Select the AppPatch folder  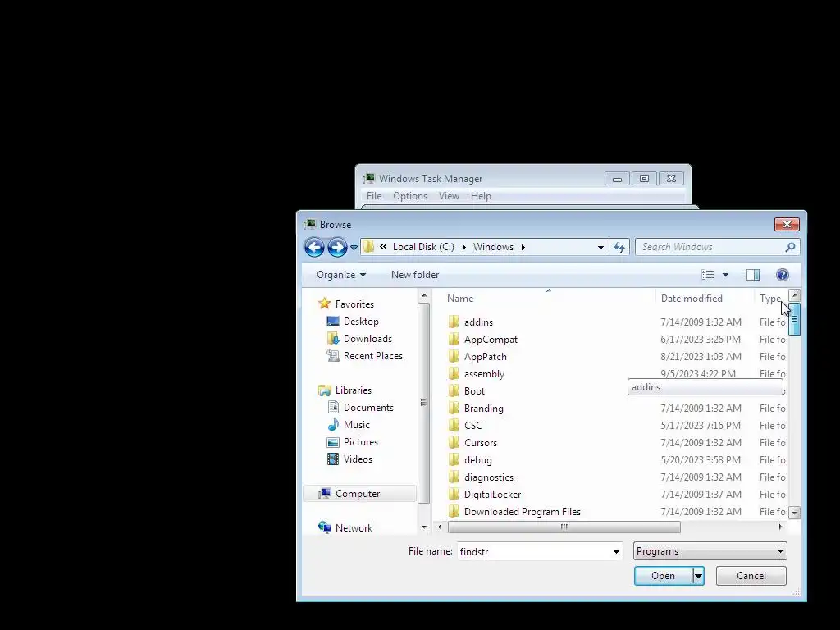point(486,356)
